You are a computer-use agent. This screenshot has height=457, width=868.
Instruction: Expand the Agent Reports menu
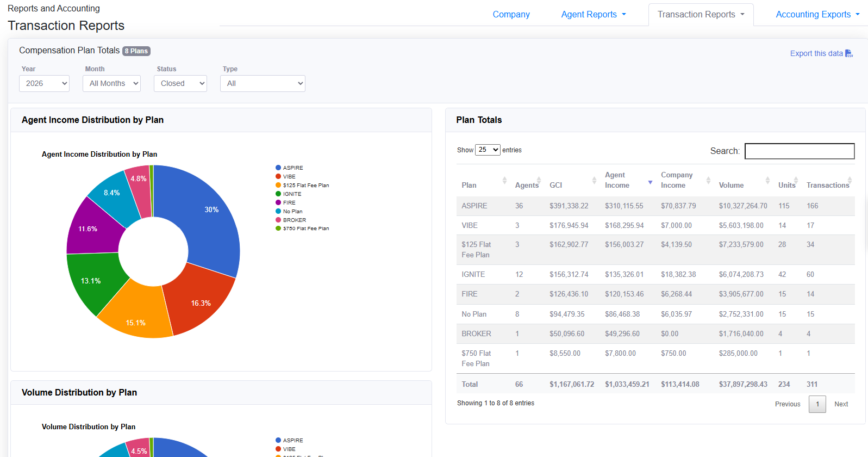click(x=594, y=14)
